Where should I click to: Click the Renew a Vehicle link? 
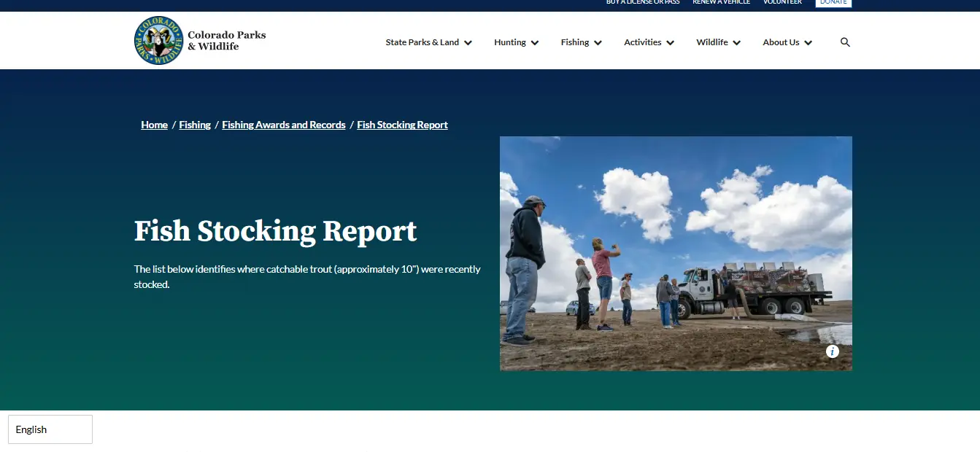722,3
